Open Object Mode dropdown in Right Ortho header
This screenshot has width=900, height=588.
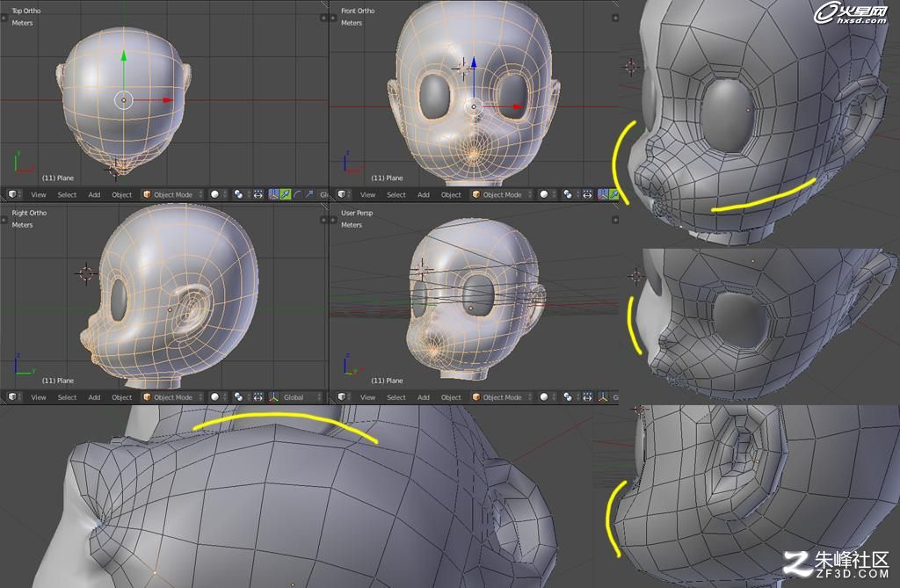(x=173, y=396)
